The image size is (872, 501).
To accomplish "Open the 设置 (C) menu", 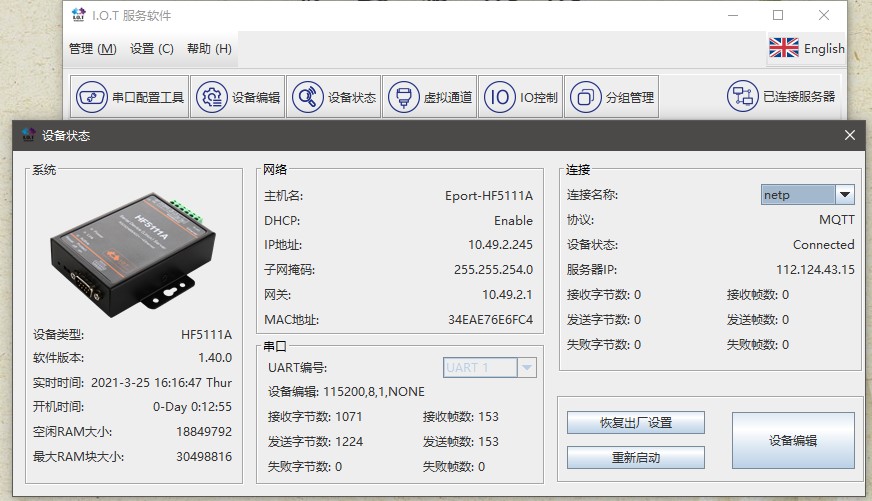I will (x=151, y=48).
